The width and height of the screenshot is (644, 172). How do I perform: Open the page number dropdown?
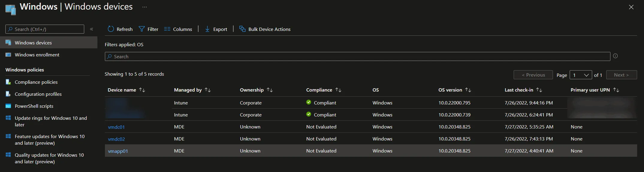click(x=581, y=75)
